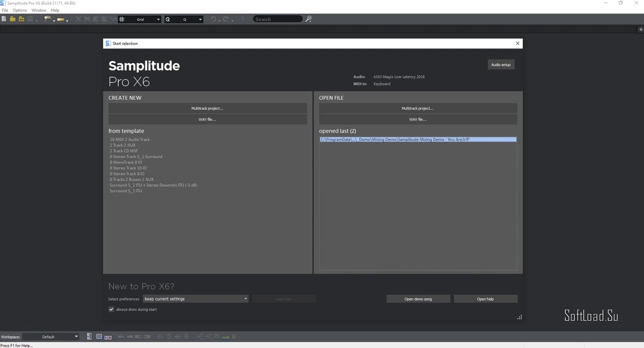The image size is (644, 348).
Task: Click the New project icon in toolbar
Action: 4,19
